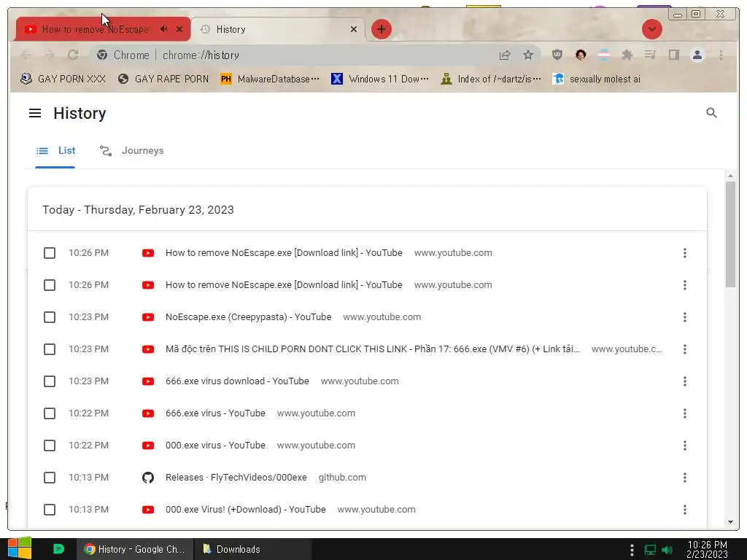Open more actions for 000.exe virus - YouTube
The width and height of the screenshot is (747, 560).
(684, 446)
